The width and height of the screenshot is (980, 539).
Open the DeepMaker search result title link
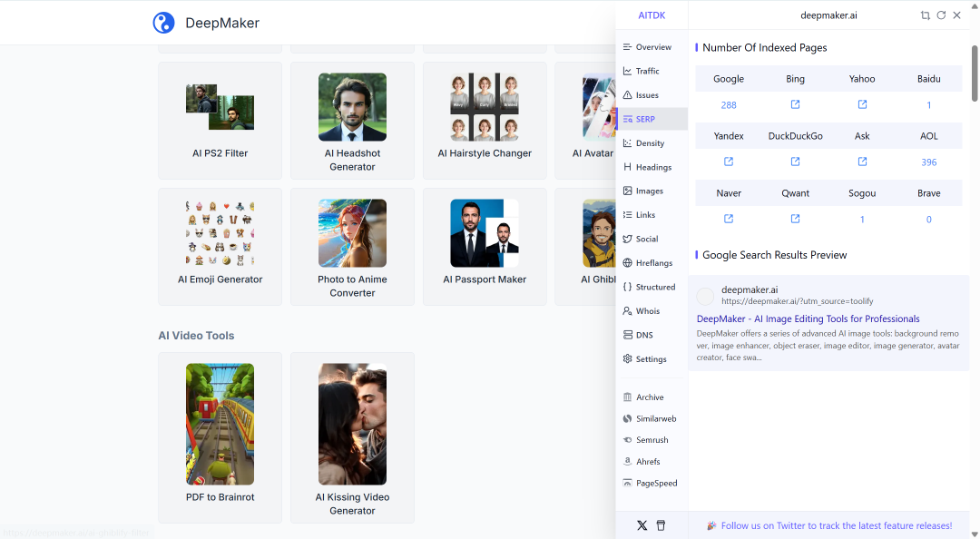808,318
